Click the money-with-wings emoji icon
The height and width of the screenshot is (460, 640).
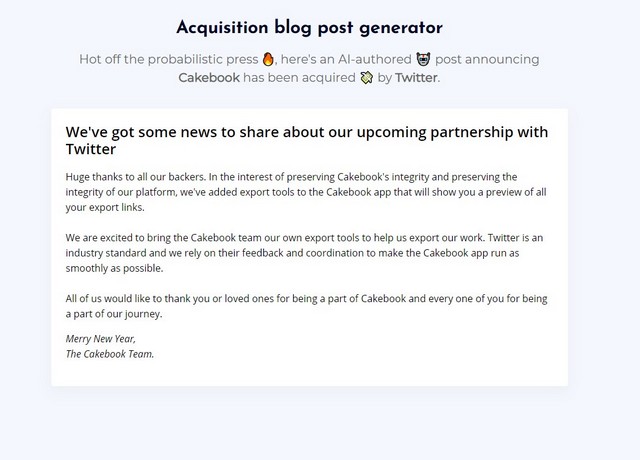pos(367,78)
